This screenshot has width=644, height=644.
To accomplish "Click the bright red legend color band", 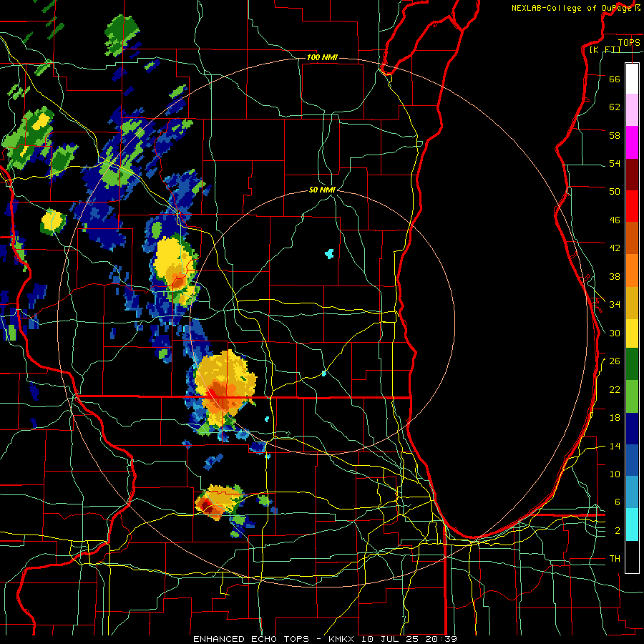I will click(x=632, y=206).
